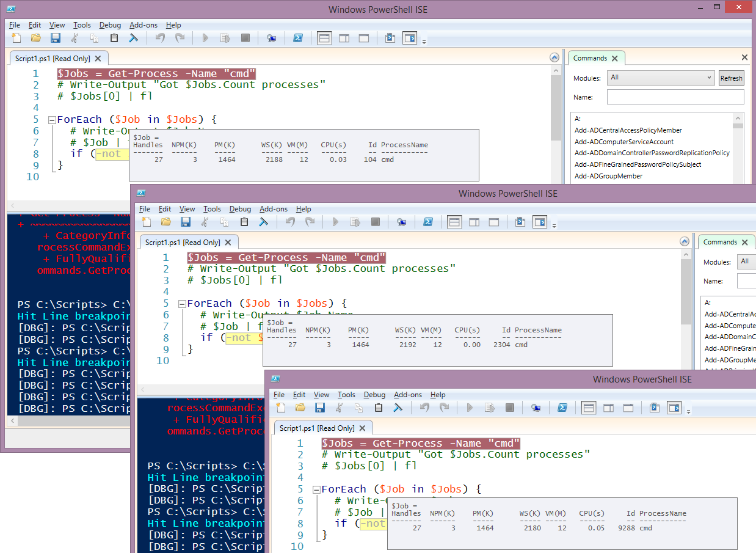The image size is (756, 553).
Task: Toggle Show Script Pane Maximized in frontmost window
Action: 628,408
